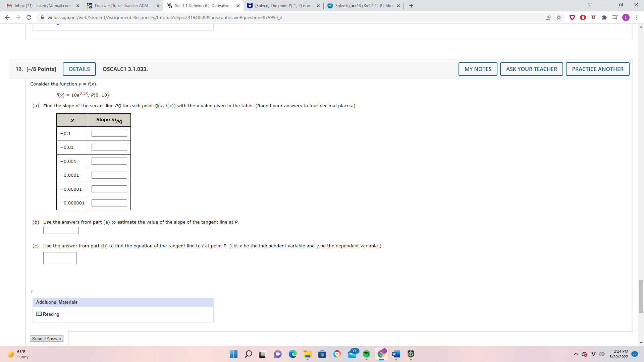
Task: Open the share page icon
Action: (x=548, y=17)
